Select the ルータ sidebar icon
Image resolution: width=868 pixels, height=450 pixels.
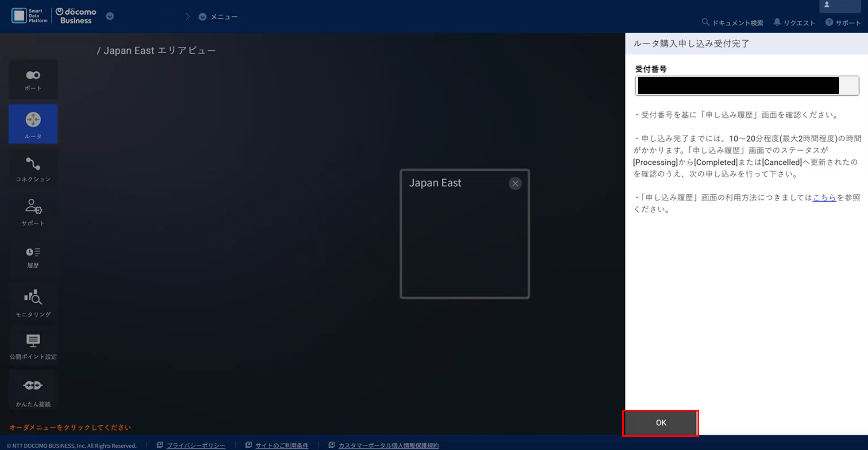click(x=33, y=124)
